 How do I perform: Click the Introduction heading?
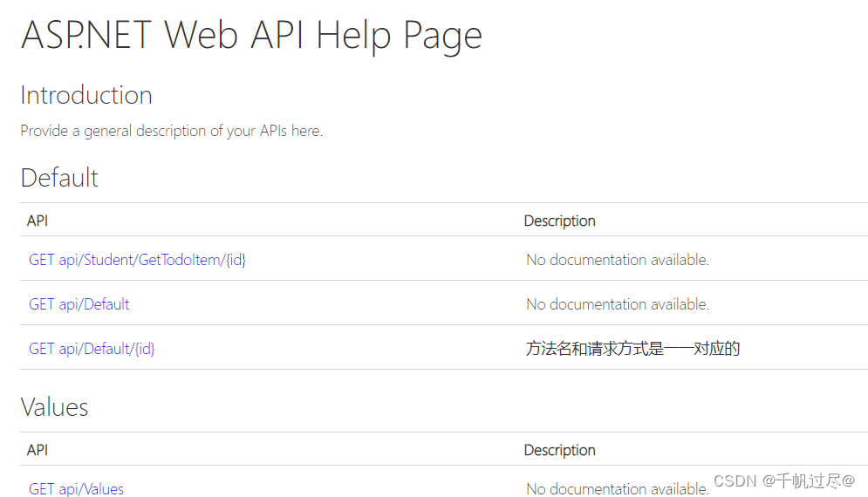pos(86,95)
